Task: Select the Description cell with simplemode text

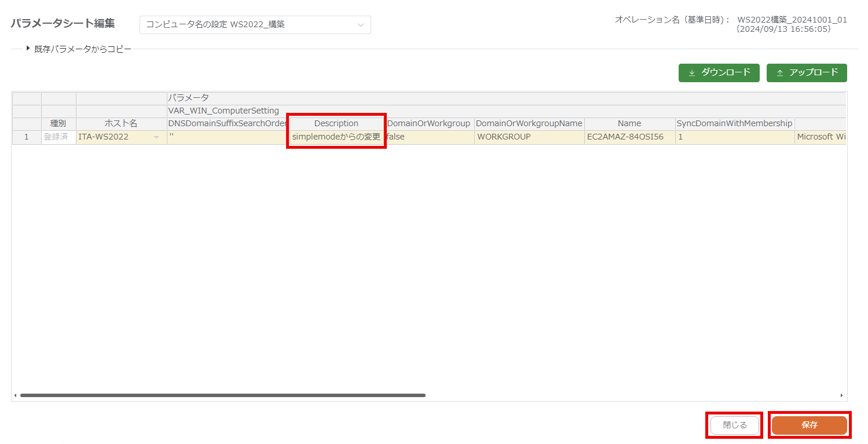Action: (x=336, y=137)
